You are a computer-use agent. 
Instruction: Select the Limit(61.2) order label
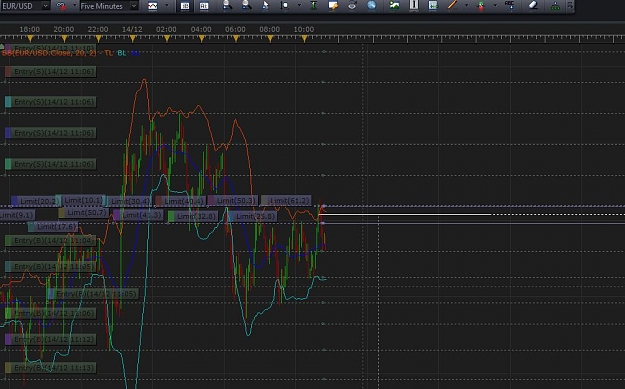pos(286,200)
